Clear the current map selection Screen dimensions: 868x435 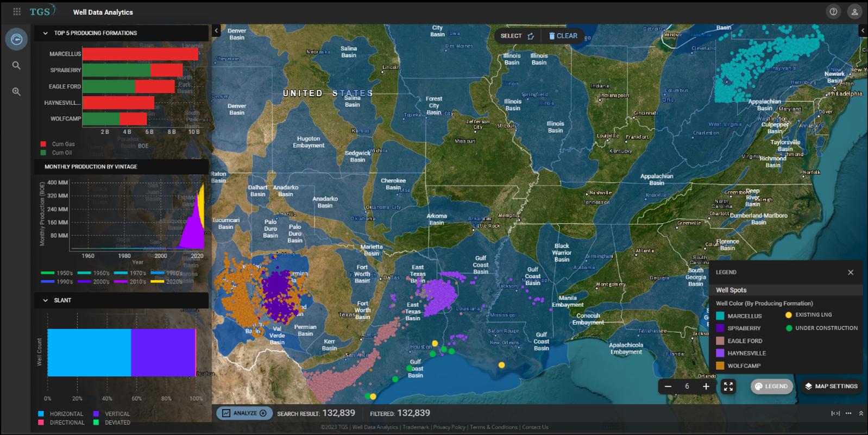[x=563, y=36]
